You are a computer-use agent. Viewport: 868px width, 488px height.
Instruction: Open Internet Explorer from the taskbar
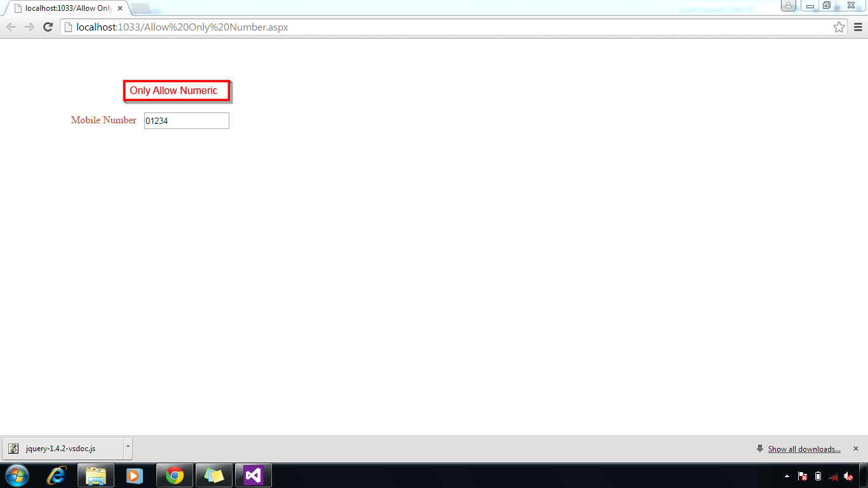(57, 475)
